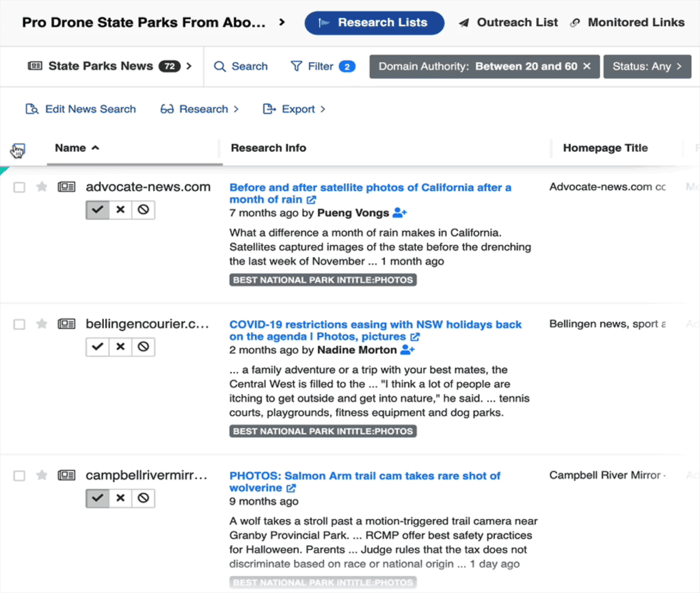Click the Edit News Search icon

coord(31,109)
